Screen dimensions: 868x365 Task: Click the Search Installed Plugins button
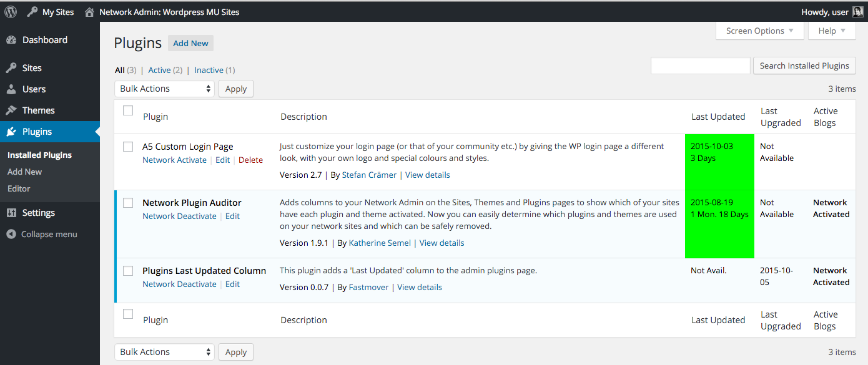coord(804,66)
